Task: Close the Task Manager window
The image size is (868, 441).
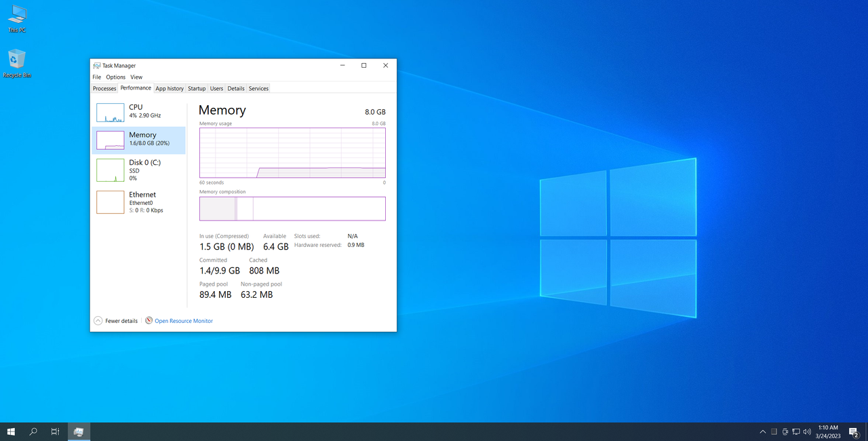Action: click(385, 66)
